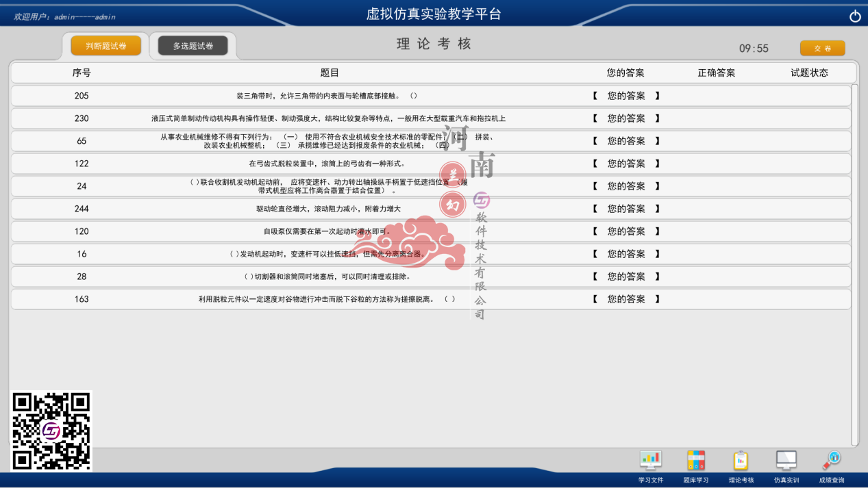Choose answer for question 24

[626, 186]
